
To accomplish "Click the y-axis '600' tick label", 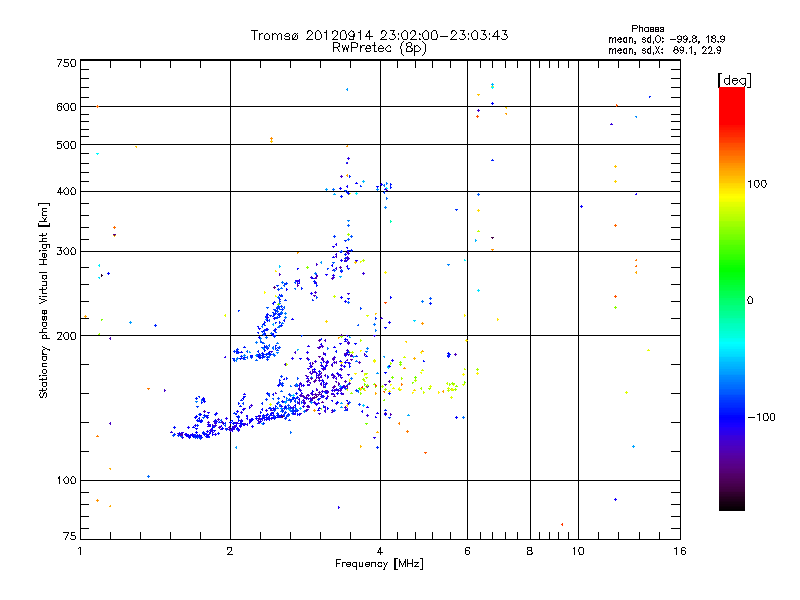I will (x=66, y=107).
